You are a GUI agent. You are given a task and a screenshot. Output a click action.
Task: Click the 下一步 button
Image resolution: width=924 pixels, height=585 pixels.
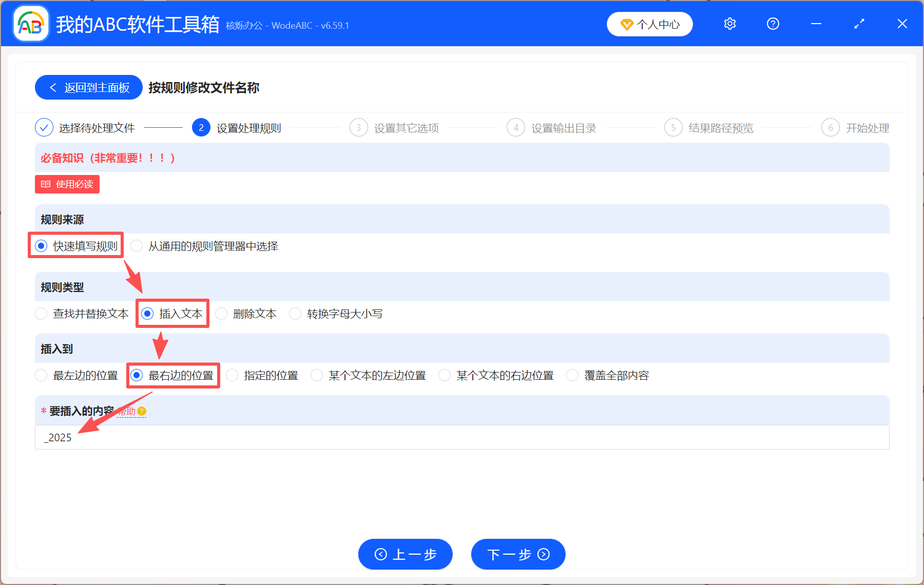[518, 554]
